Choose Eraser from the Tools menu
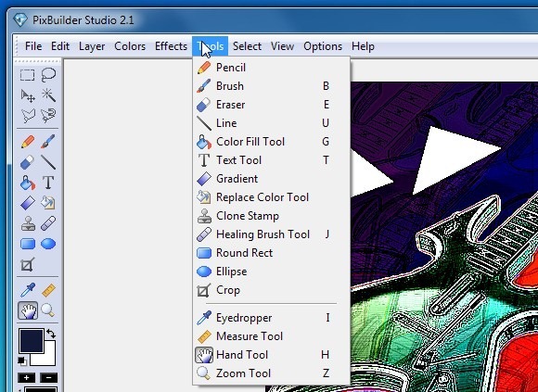Screen dimensions: 538x392 click(x=272, y=105)
